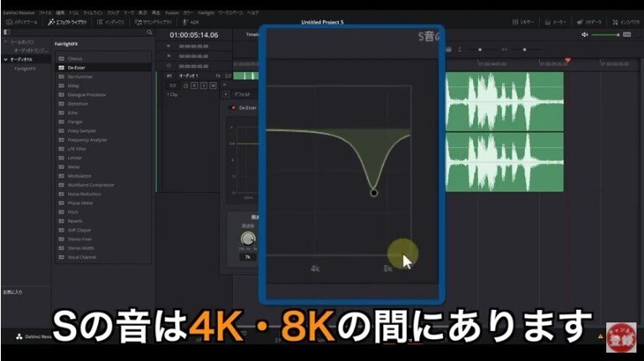The height and width of the screenshot is (361, 644).
Task: Arm track A1 with the R button
Action: [x=195, y=85]
